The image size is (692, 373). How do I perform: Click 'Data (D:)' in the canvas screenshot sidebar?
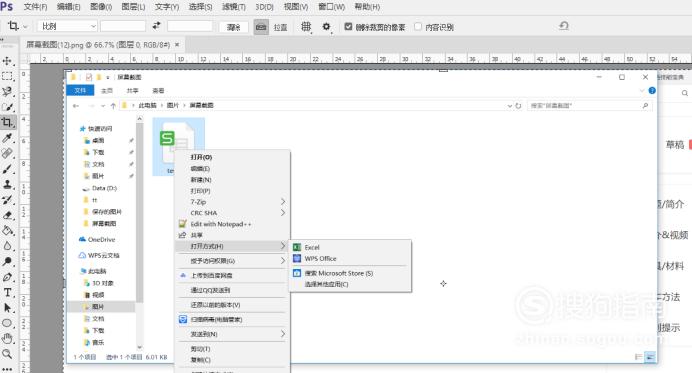105,188
